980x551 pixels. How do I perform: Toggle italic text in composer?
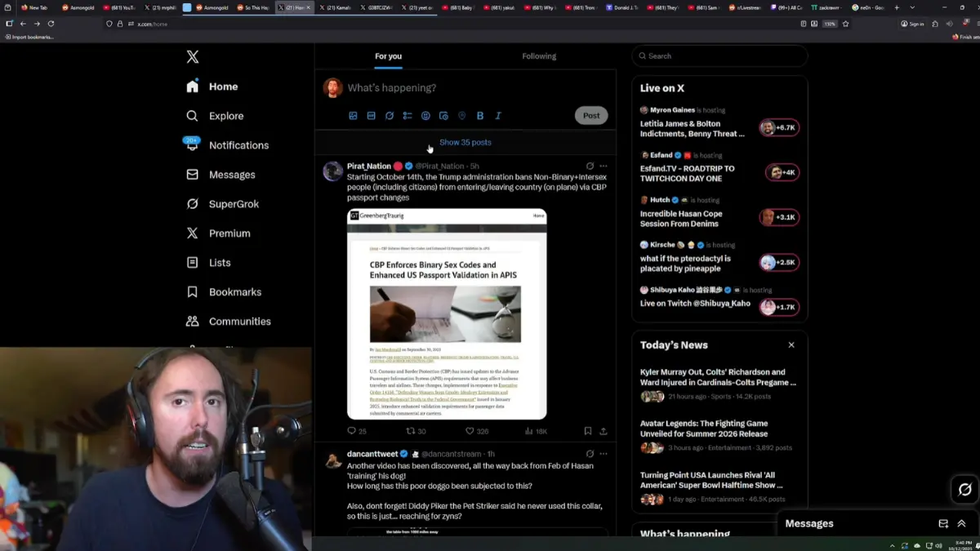point(498,116)
